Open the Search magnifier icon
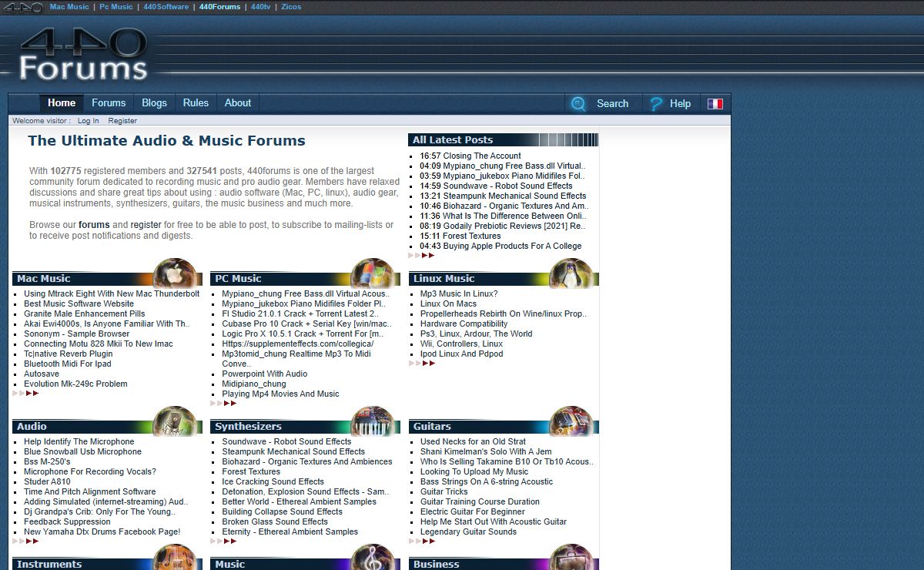Screen dimensions: 924x570 pos(578,104)
